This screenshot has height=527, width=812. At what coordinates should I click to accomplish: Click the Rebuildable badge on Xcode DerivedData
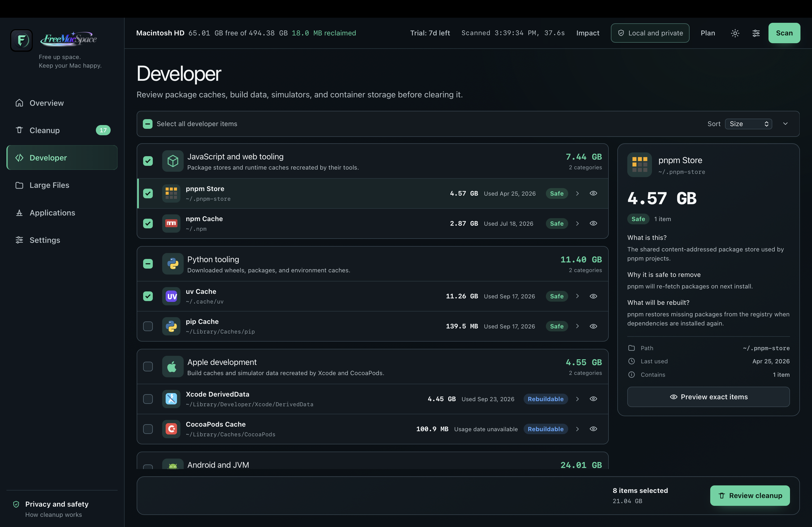click(x=546, y=399)
